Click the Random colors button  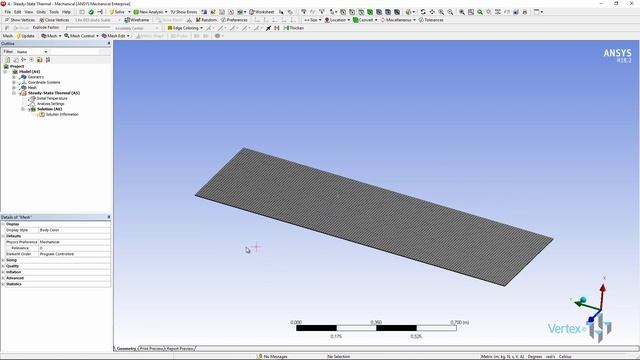pyautogui.click(x=206, y=20)
